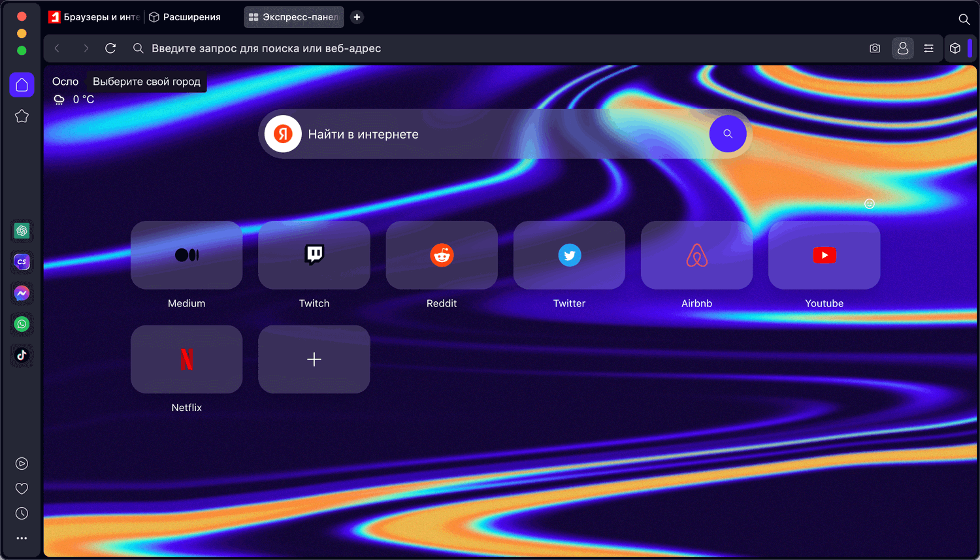Open the Home start page in sidebar
This screenshot has width=980, height=560.
[x=22, y=84]
